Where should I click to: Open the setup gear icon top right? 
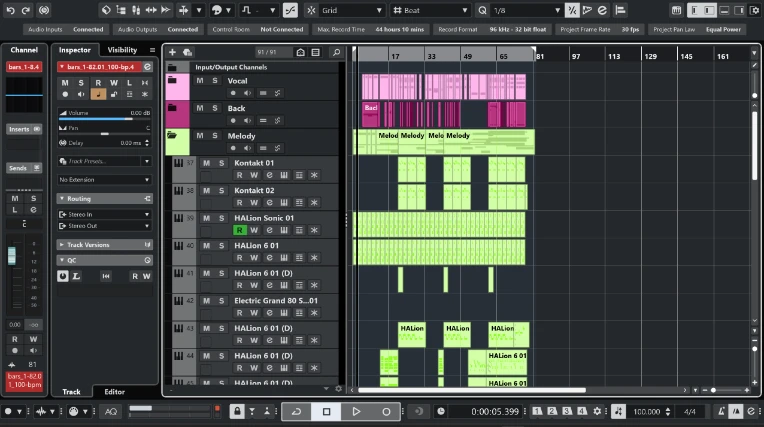pyautogui.click(x=753, y=10)
